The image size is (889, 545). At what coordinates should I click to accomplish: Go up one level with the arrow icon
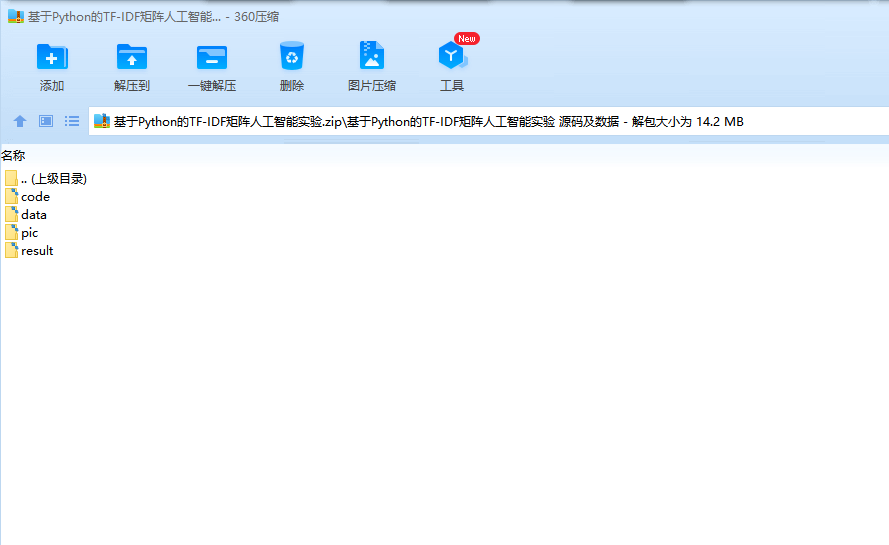[20, 121]
